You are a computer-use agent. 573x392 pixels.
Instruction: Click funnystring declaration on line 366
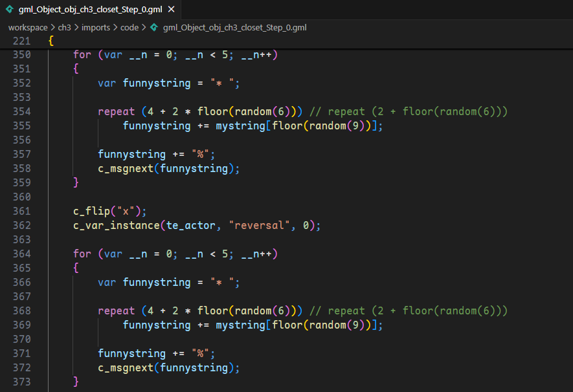pyautogui.click(x=157, y=283)
